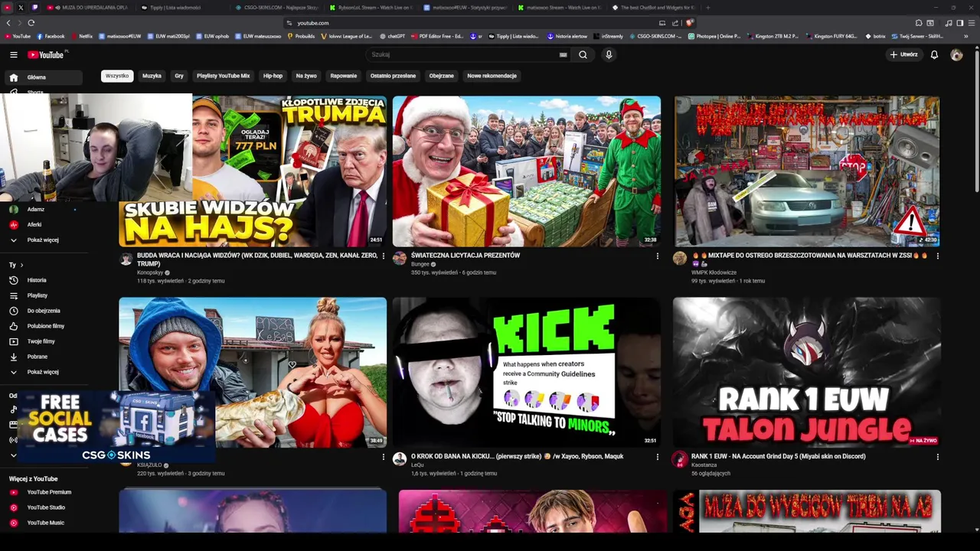Select the Hip-hop filter chip

pyautogui.click(x=273, y=76)
